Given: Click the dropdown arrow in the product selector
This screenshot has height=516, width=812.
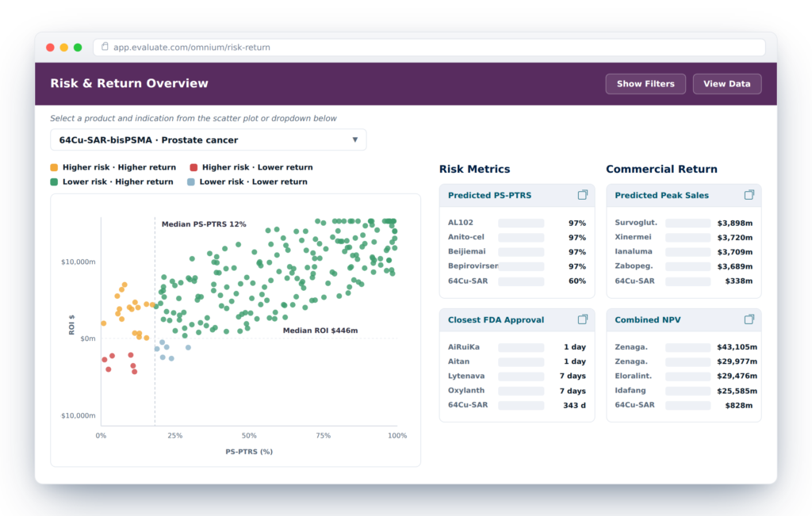Looking at the screenshot, I should (x=354, y=140).
